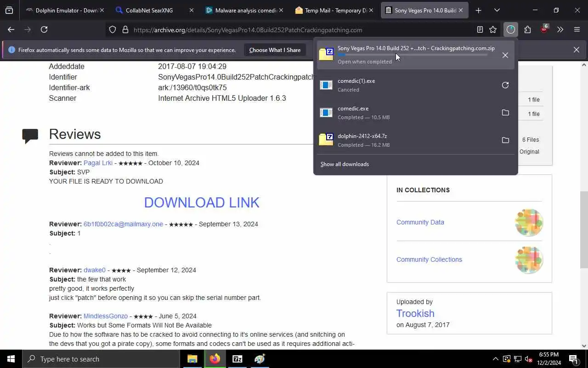This screenshot has height=368, width=588.
Task: Open the Community Data collection link
Action: pyautogui.click(x=420, y=222)
